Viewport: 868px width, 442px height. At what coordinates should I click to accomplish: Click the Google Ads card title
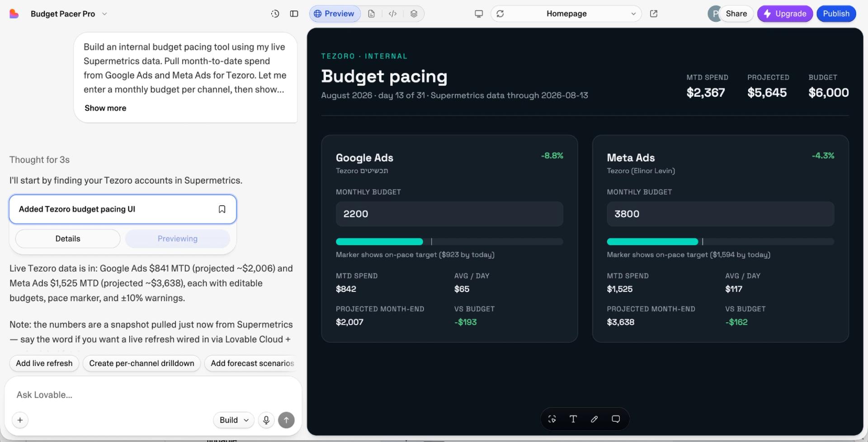[364, 158]
